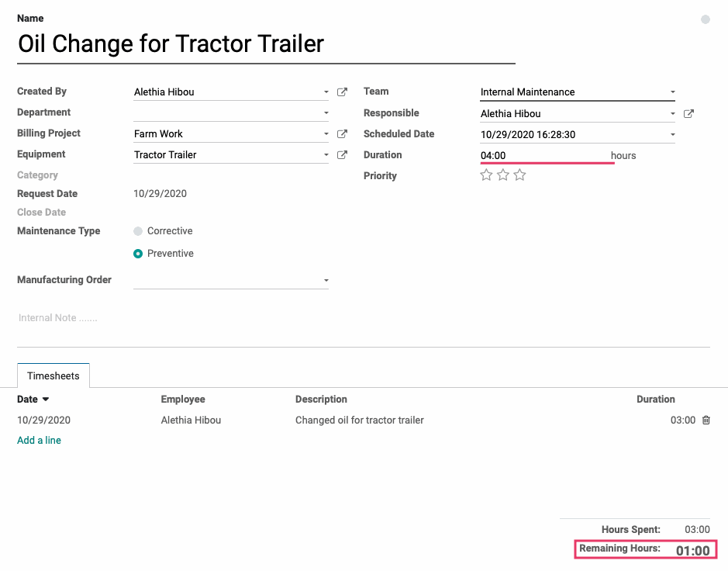Set priority to two stars
The image size is (728, 571).
pos(503,175)
